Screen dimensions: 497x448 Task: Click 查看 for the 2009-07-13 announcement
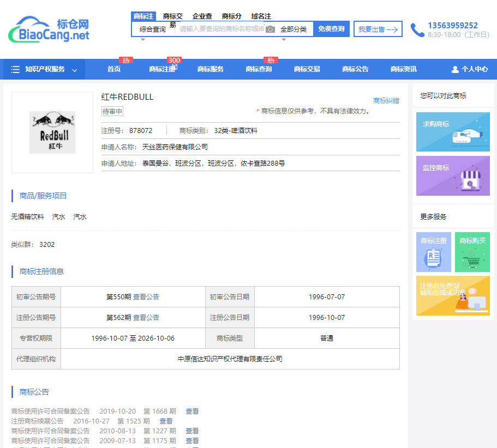tap(192, 441)
